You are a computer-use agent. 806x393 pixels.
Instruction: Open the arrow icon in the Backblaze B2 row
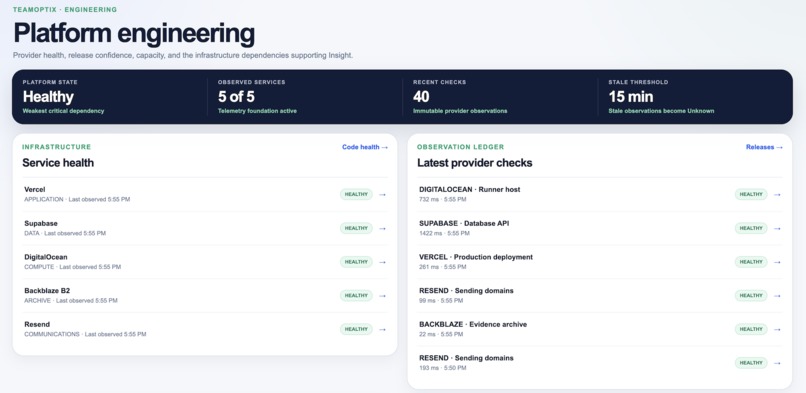point(382,295)
